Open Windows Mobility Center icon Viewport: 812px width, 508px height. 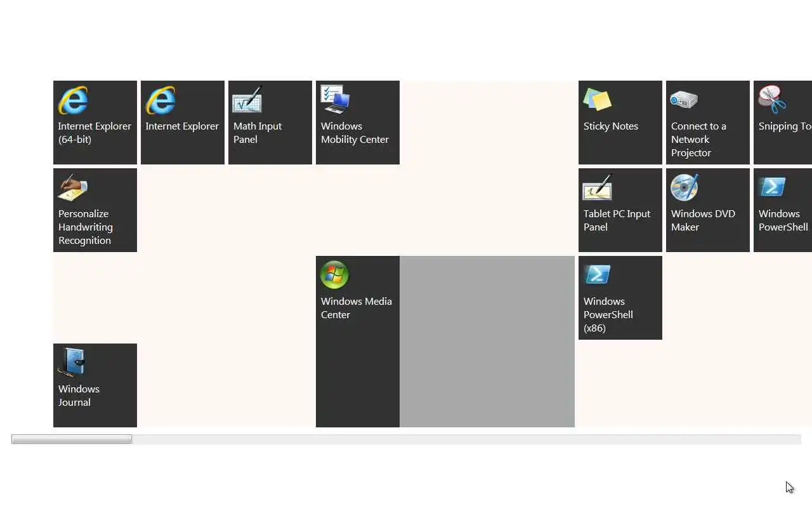tap(335, 100)
